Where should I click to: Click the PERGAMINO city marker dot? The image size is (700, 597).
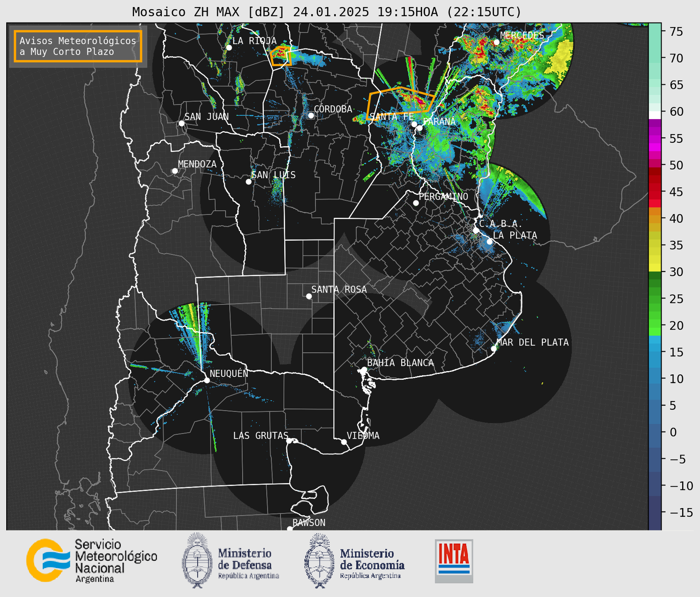click(416, 203)
